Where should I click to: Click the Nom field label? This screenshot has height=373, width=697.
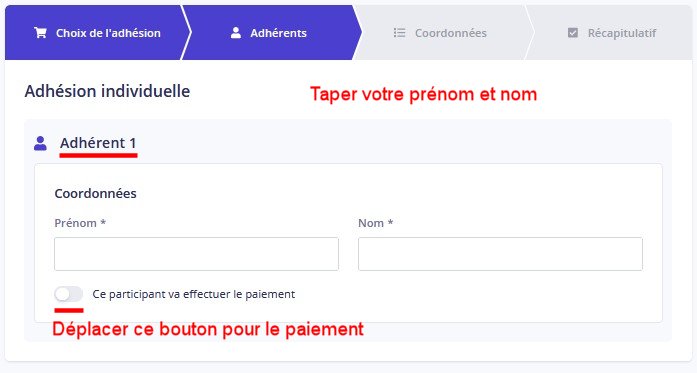pos(376,223)
